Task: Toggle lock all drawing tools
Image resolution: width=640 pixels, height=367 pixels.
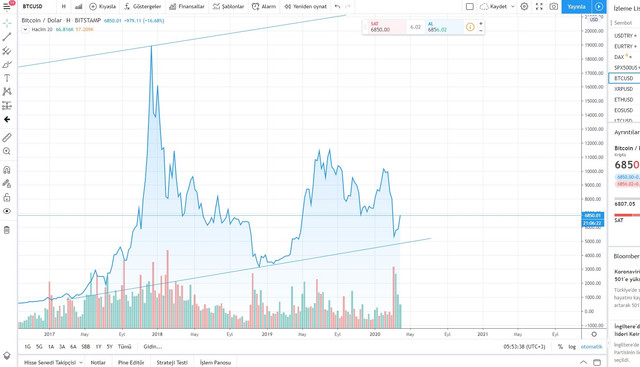Action: pos(7,198)
